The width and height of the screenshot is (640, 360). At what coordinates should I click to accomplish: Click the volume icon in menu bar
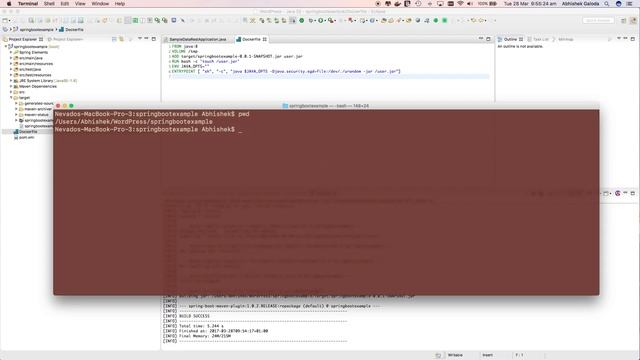(x=470, y=4)
